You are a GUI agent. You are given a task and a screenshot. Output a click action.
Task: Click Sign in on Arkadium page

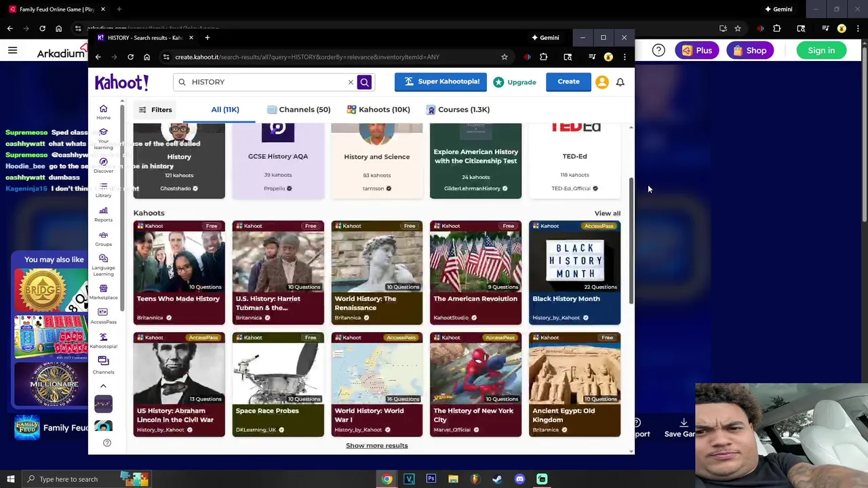click(x=821, y=50)
